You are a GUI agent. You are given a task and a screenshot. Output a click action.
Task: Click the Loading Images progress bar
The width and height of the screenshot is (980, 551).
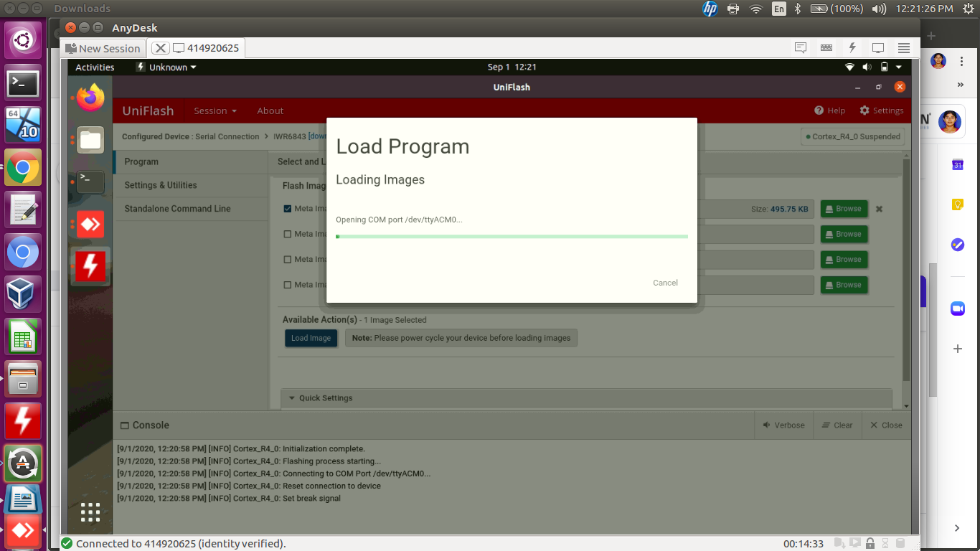[x=512, y=236]
